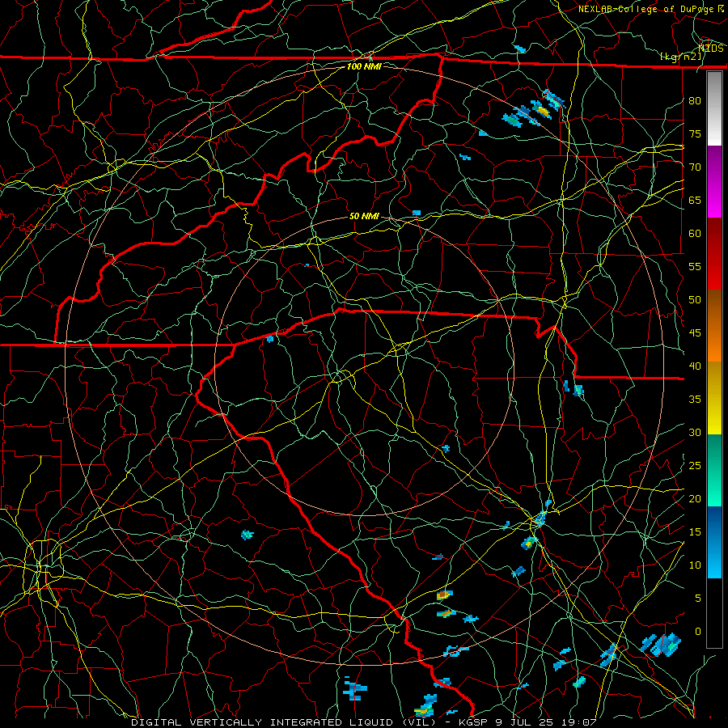Click the [kg/m2] units label
The image size is (728, 728).
point(680,57)
